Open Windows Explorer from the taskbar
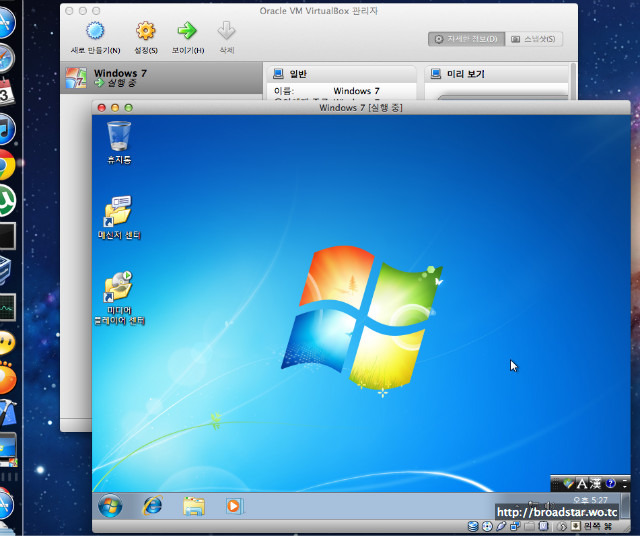Image resolution: width=640 pixels, height=536 pixels. click(x=194, y=506)
